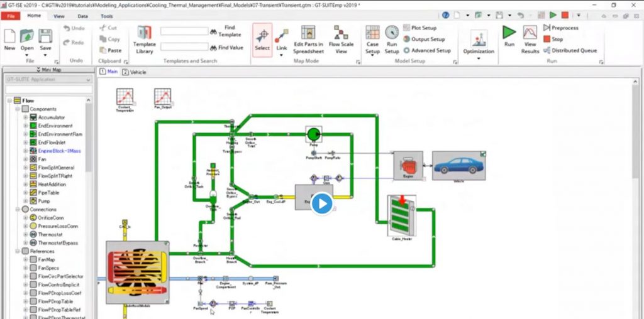Switch to the Main map tab
This screenshot has height=319, width=644.
coord(108,72)
